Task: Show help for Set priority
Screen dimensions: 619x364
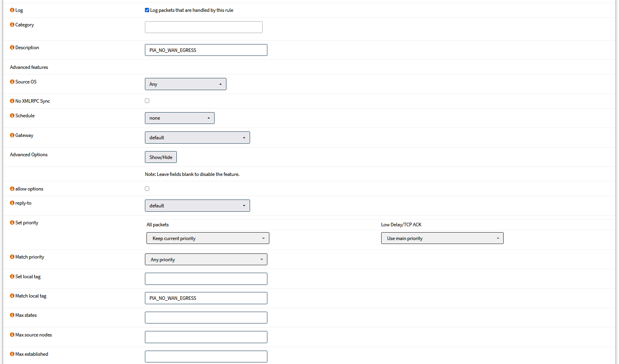Action: 12,223
